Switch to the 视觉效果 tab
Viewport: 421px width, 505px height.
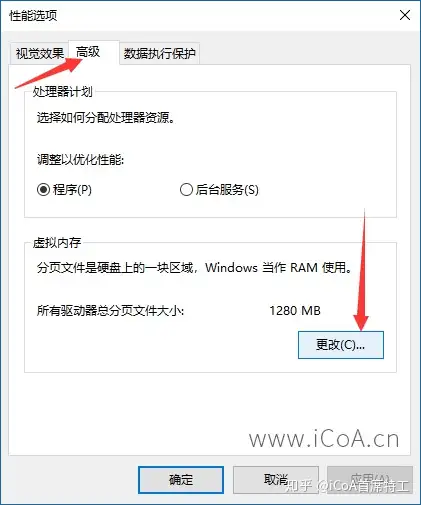click(x=39, y=53)
